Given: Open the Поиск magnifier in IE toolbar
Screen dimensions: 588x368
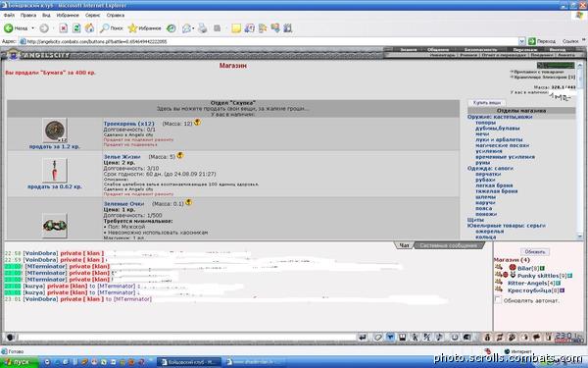Looking at the screenshot, I should pos(112,28).
